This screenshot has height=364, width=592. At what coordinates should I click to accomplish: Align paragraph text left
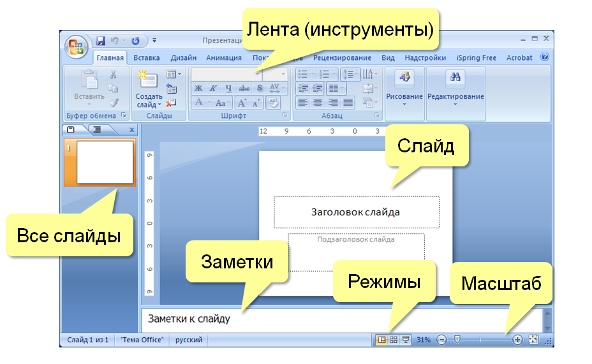pos(303,102)
